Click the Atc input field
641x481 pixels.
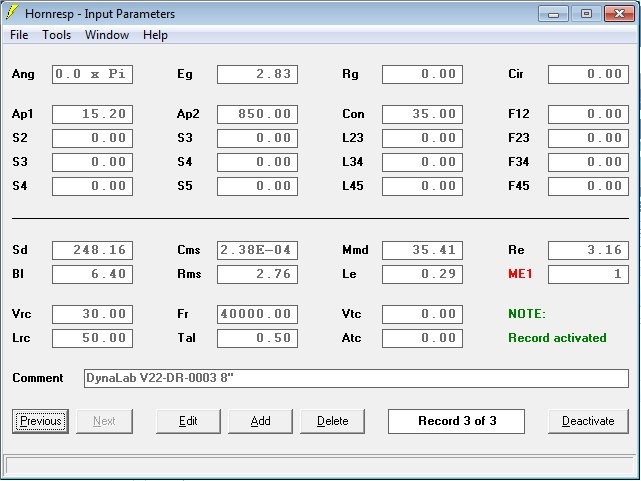click(422, 338)
